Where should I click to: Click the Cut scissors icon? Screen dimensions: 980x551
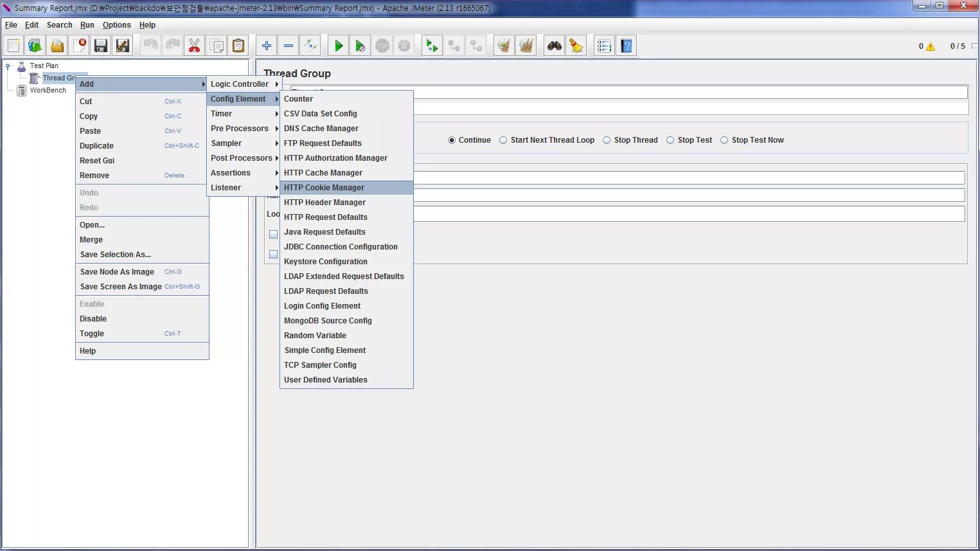coord(194,46)
